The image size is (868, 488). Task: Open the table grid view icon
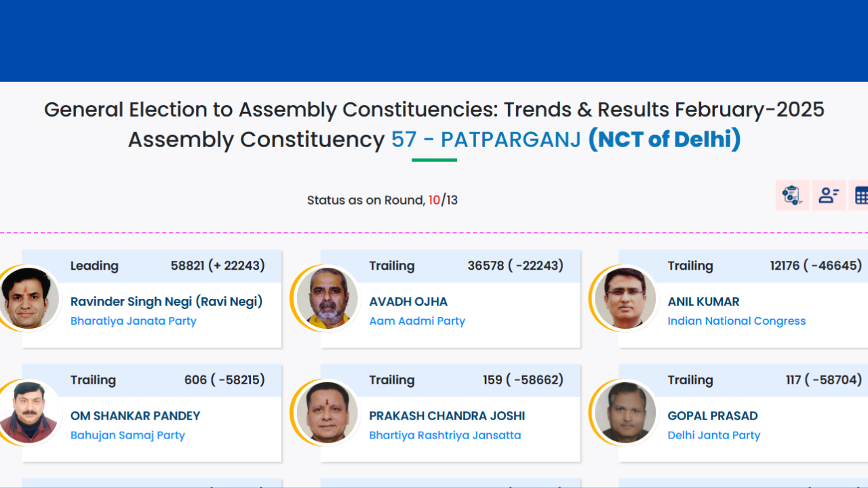coord(861,196)
